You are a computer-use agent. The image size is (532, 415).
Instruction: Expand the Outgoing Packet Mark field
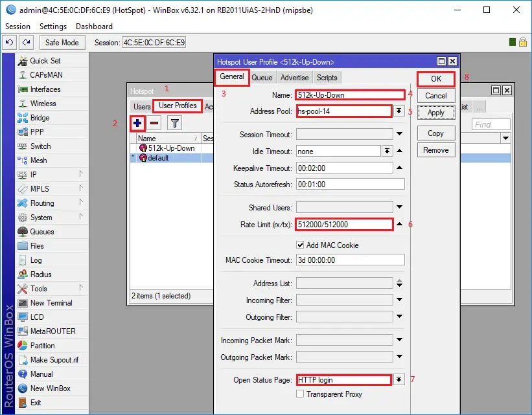400,357
